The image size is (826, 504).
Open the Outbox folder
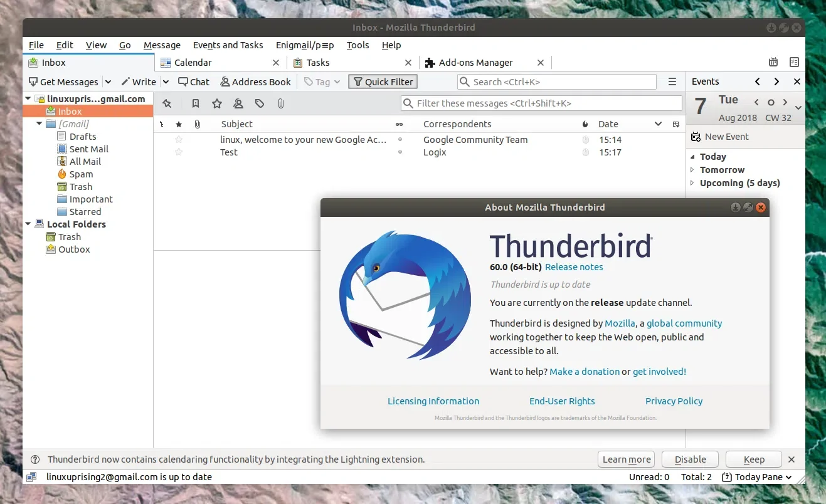tap(74, 249)
